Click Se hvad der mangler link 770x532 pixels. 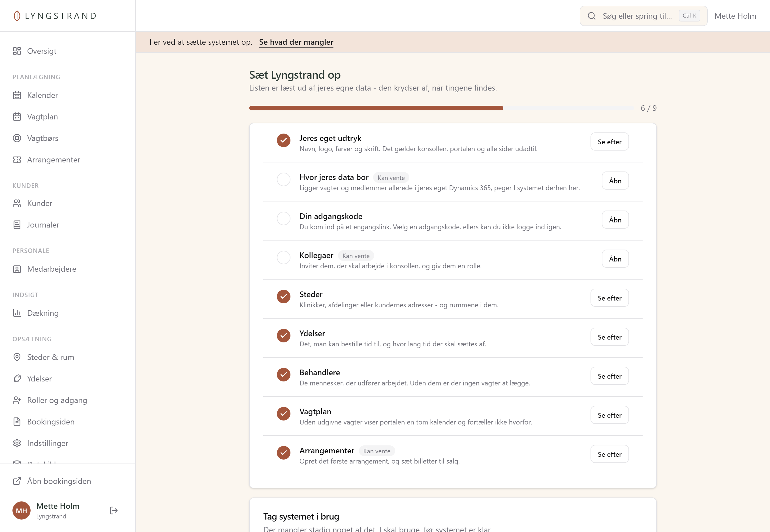[x=296, y=42]
